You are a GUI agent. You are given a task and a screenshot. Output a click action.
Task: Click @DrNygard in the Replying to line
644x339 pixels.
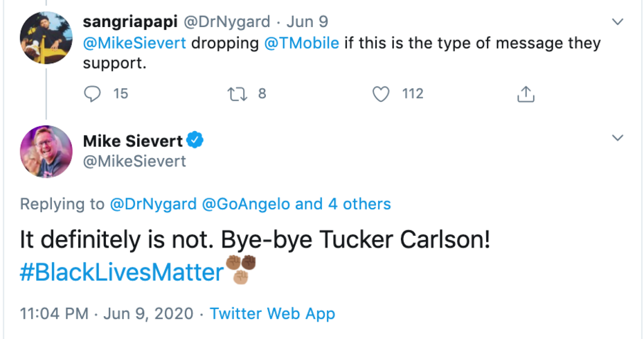click(152, 204)
